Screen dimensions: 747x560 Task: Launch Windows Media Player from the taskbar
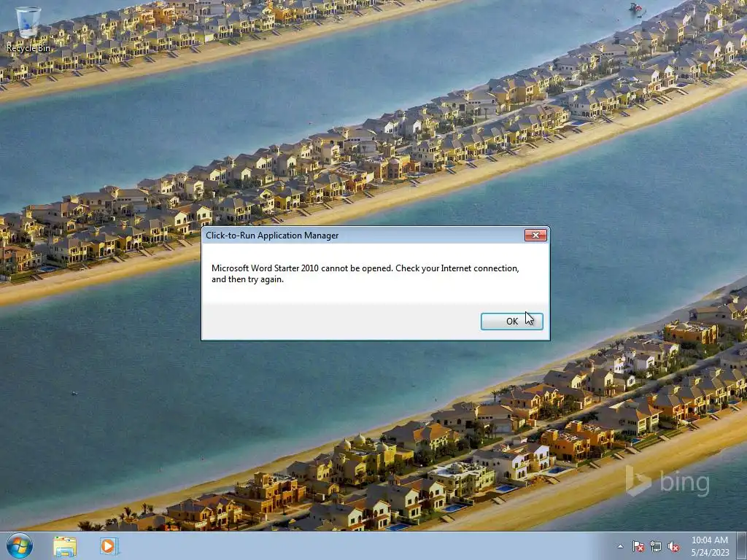pos(109,546)
